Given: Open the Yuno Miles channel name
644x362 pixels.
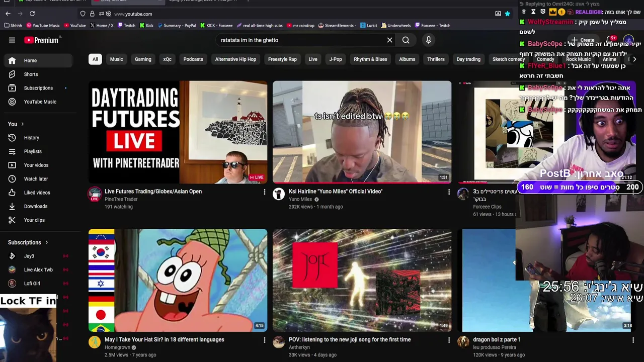Looking at the screenshot, I should click(300, 199).
